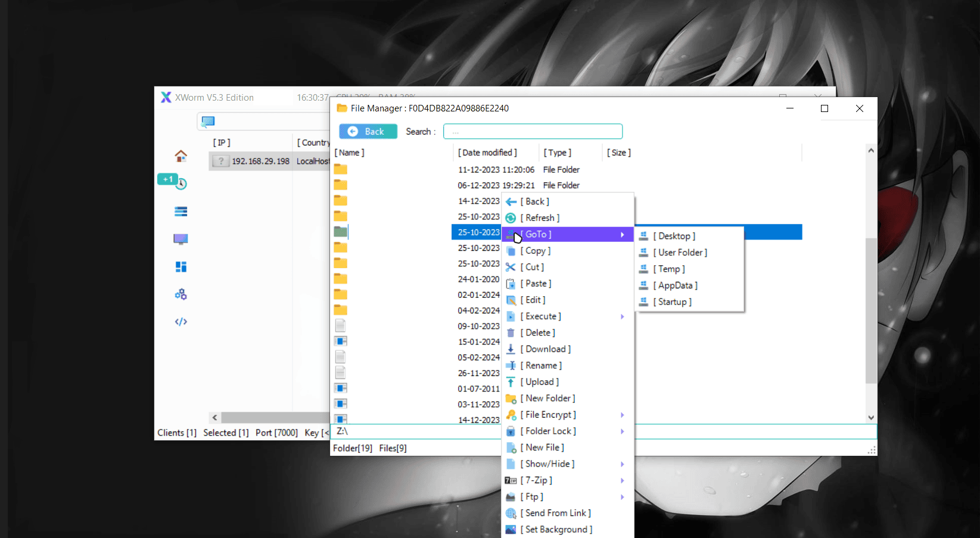
Task: Select the row dated 06-12-2023 19:29:21
Action: (568, 185)
